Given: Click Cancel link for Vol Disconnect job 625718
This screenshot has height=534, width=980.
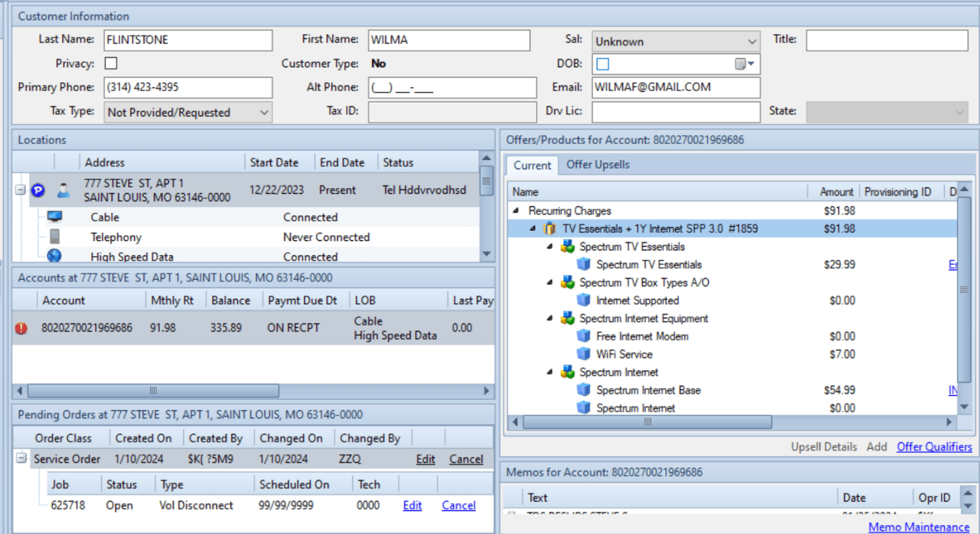Looking at the screenshot, I should [458, 505].
